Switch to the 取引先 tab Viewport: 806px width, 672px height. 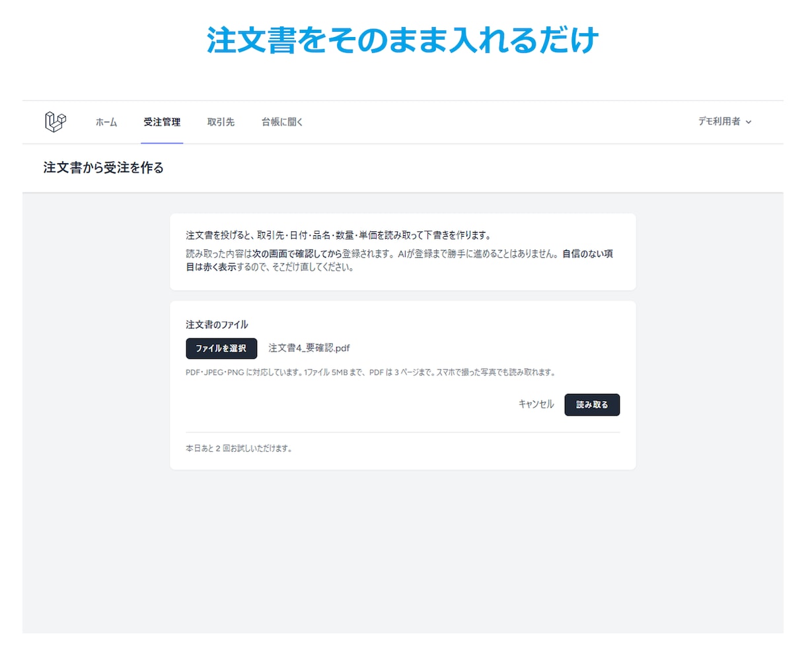(221, 122)
